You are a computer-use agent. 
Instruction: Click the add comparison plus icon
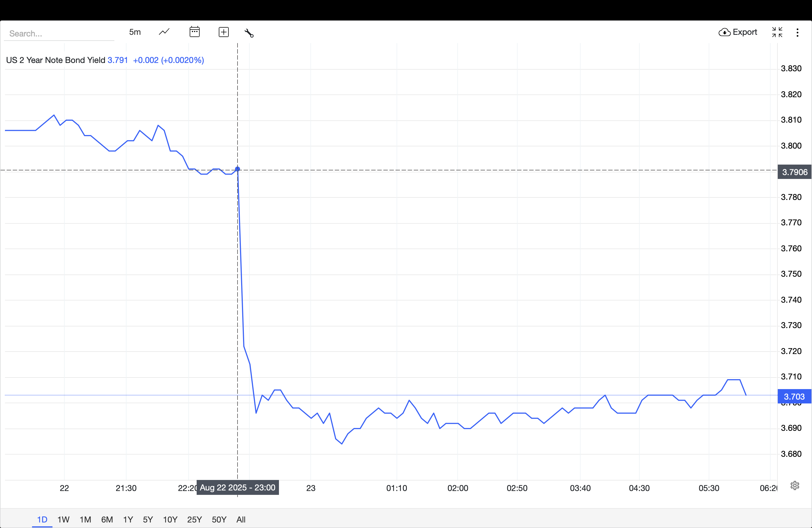click(x=223, y=32)
